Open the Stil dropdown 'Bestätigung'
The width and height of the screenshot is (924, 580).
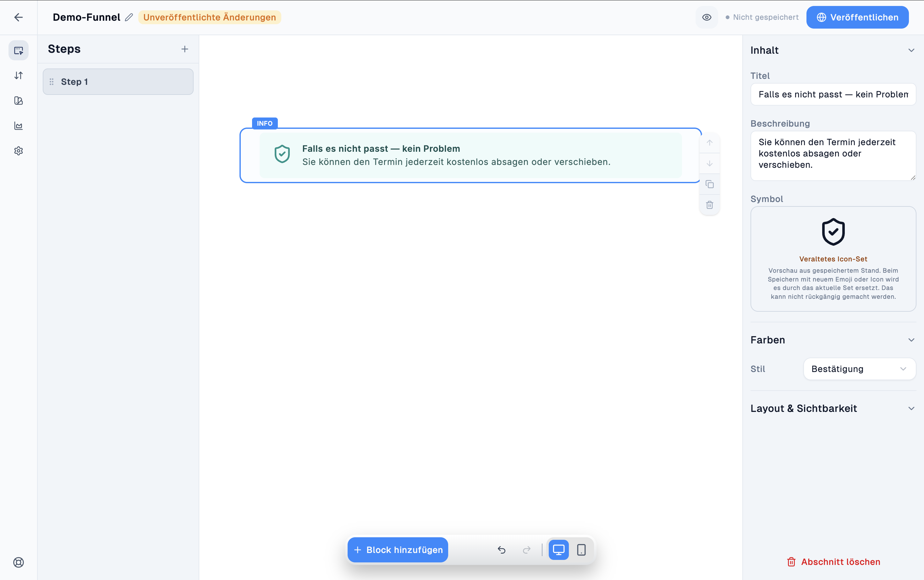860,369
